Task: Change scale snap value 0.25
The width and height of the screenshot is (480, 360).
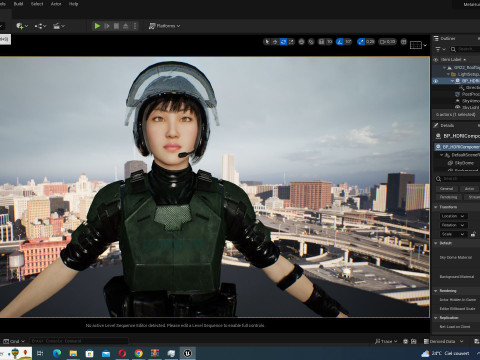Action: pyautogui.click(x=370, y=42)
